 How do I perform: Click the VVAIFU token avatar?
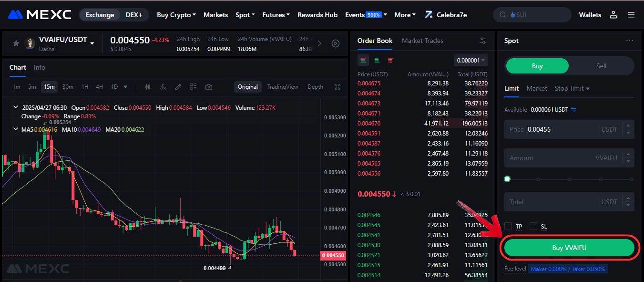(30, 43)
